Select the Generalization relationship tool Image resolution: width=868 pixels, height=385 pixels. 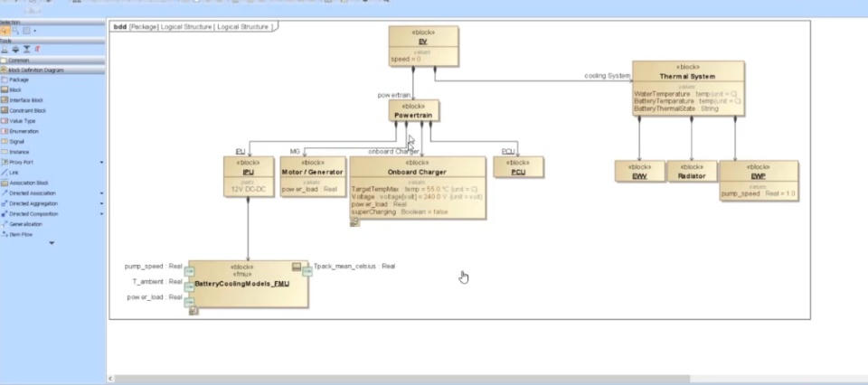tap(22, 224)
